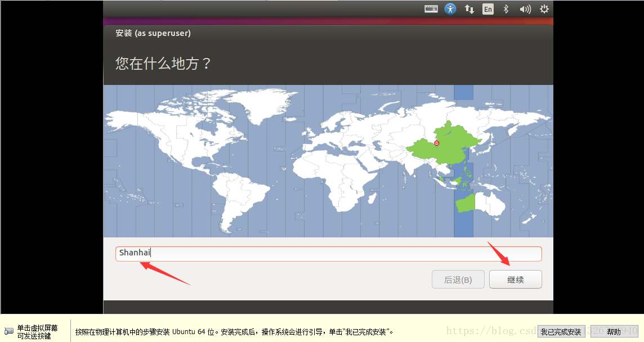644x342 pixels.
Task: Click the 继续 continue button
Action: pyautogui.click(x=515, y=280)
